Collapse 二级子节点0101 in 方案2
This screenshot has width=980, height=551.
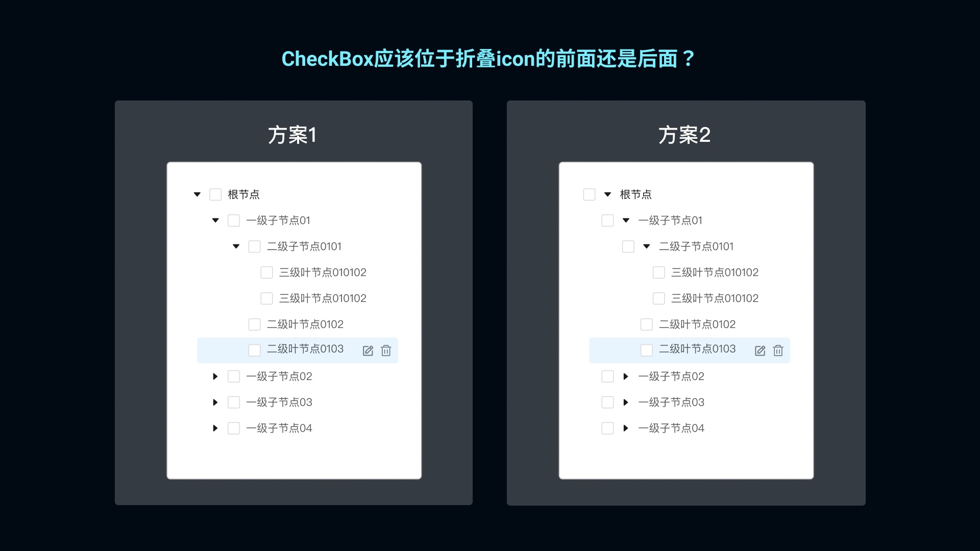tap(643, 245)
